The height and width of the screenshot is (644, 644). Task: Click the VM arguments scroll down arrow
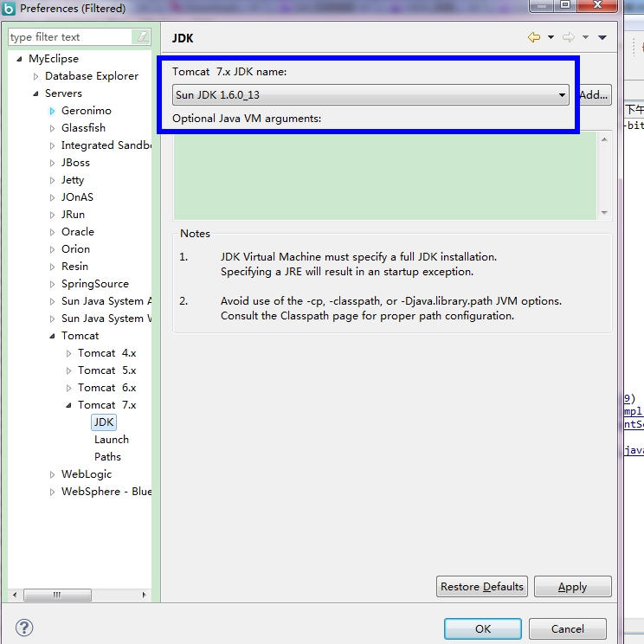click(x=604, y=212)
